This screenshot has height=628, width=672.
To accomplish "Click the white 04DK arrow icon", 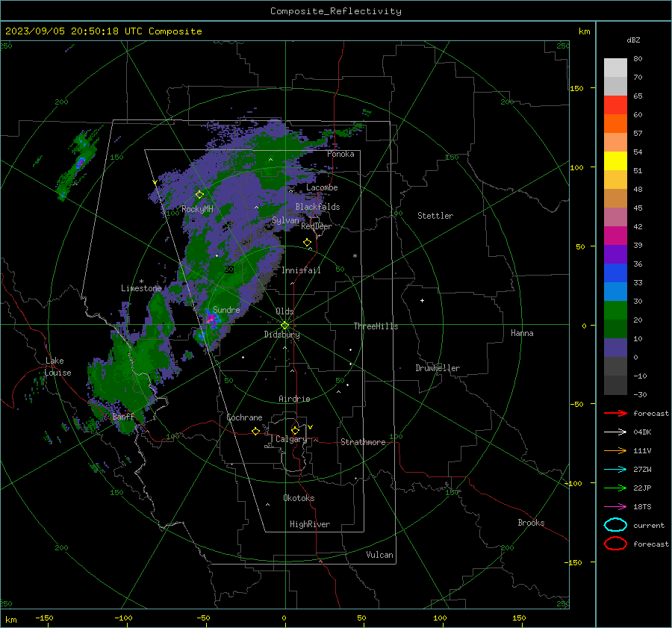I will [615, 432].
